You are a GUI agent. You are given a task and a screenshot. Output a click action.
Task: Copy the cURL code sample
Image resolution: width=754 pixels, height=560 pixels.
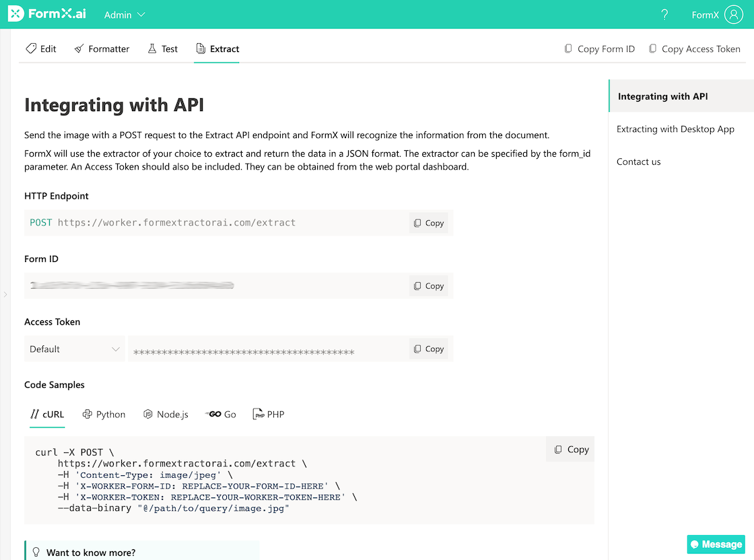pos(571,450)
